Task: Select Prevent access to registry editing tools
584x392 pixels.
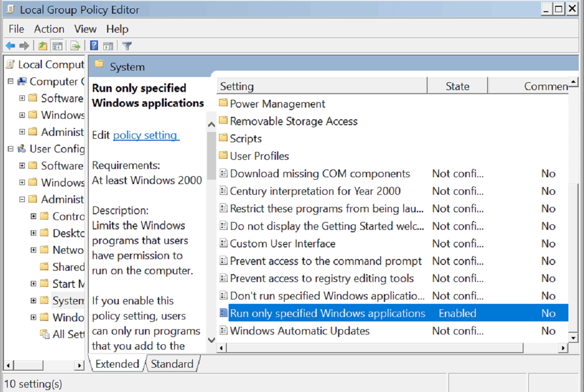Action: (x=322, y=278)
